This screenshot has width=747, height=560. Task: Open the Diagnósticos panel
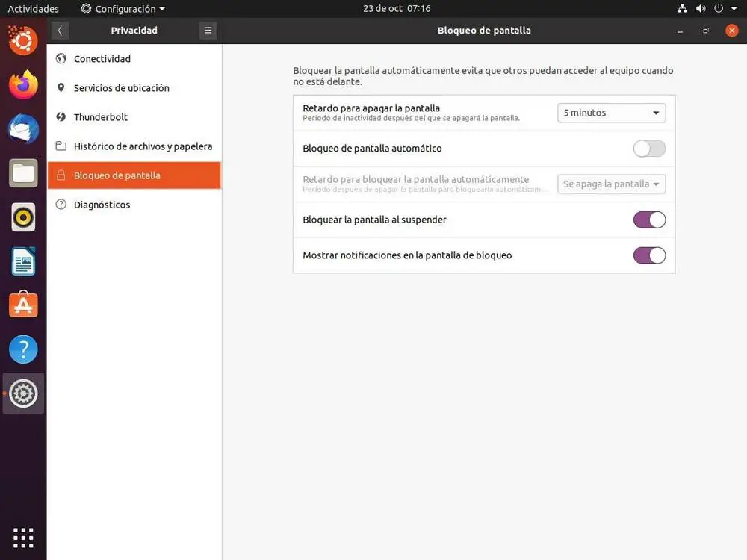(134, 205)
